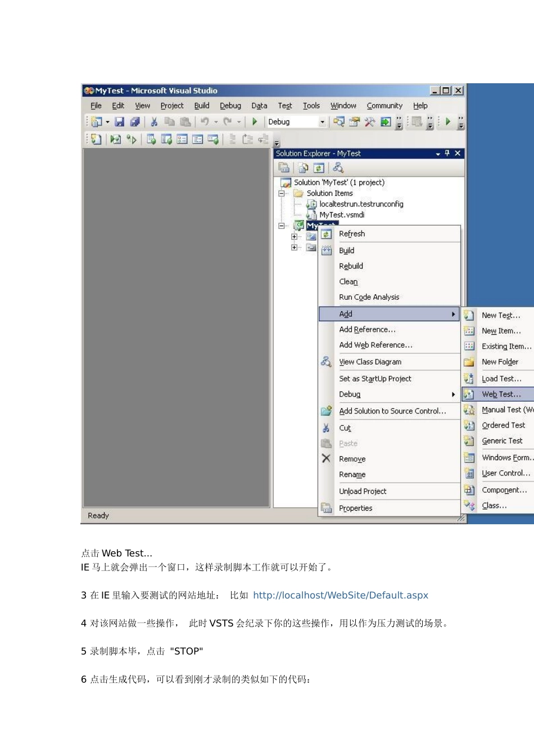Click the Cut scissors icon in context menu
Image resolution: width=534 pixels, height=756 pixels.
[x=326, y=428]
